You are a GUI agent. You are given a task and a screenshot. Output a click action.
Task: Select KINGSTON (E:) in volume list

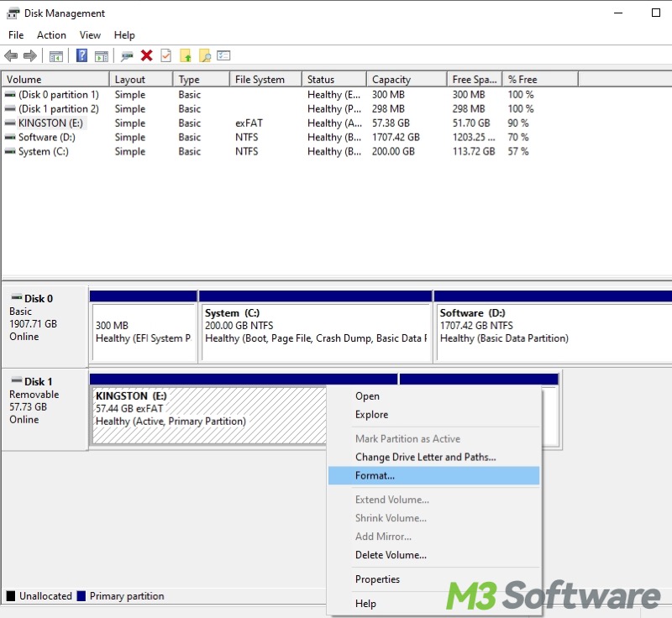point(50,123)
